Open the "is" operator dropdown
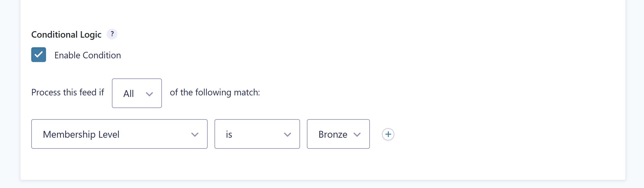The height and width of the screenshot is (188, 644). pos(257,134)
